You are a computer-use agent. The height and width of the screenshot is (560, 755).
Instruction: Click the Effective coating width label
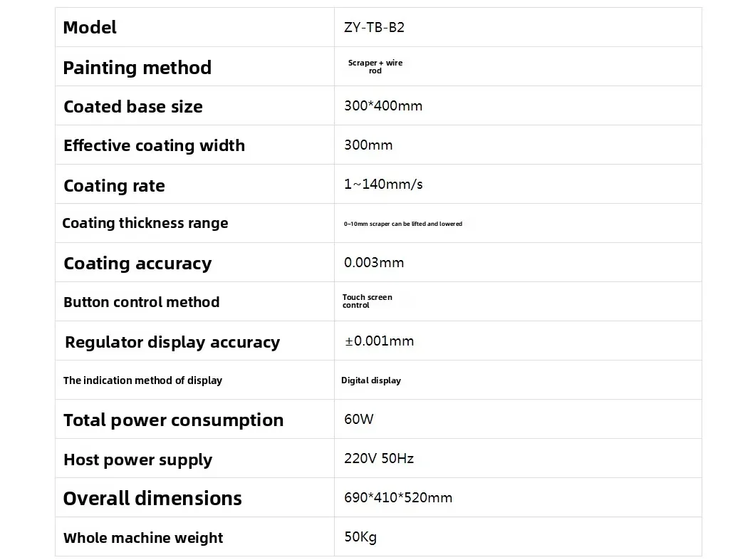tap(154, 145)
